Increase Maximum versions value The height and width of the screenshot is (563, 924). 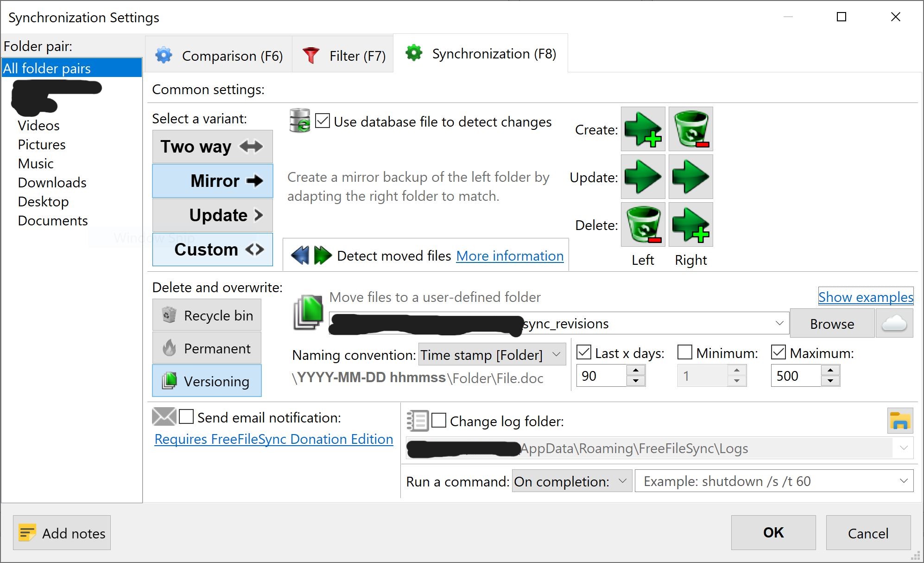(830, 370)
